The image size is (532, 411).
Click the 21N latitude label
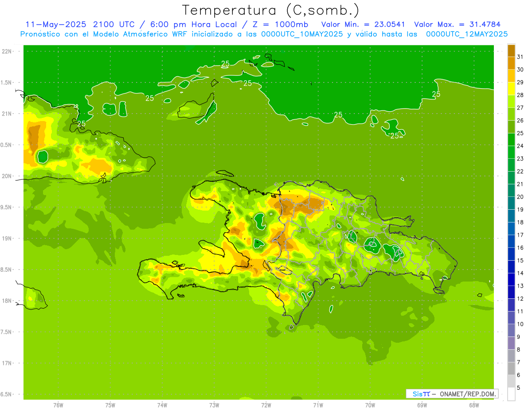7,114
